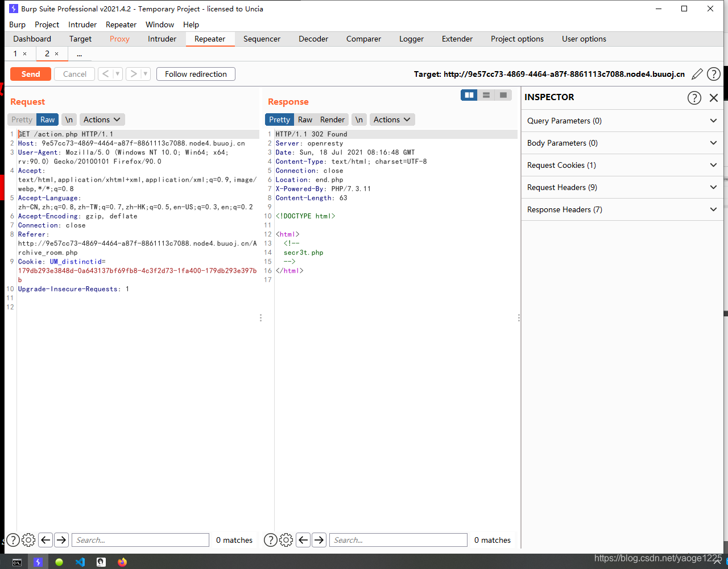Open back history dropdown arrow

point(118,74)
